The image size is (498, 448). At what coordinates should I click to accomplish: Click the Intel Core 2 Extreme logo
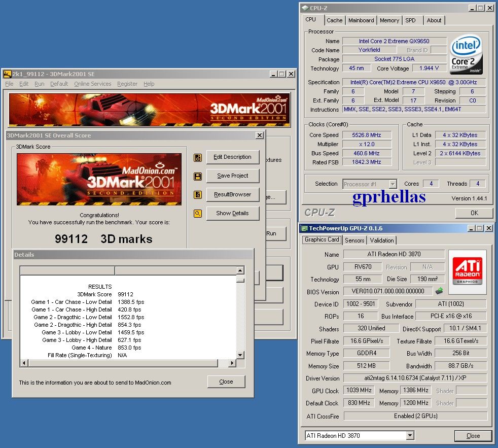[x=466, y=55]
